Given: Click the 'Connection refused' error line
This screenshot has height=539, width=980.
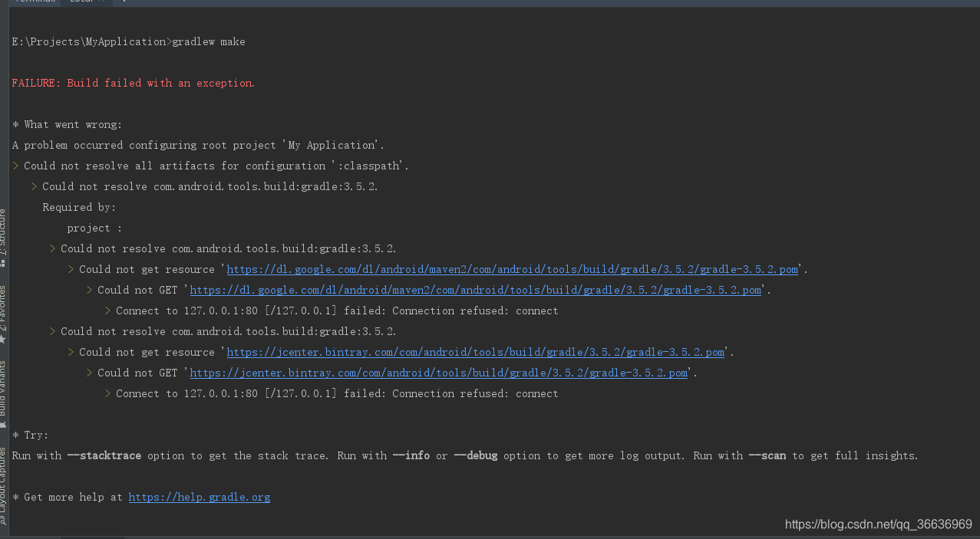Looking at the screenshot, I should (330, 310).
